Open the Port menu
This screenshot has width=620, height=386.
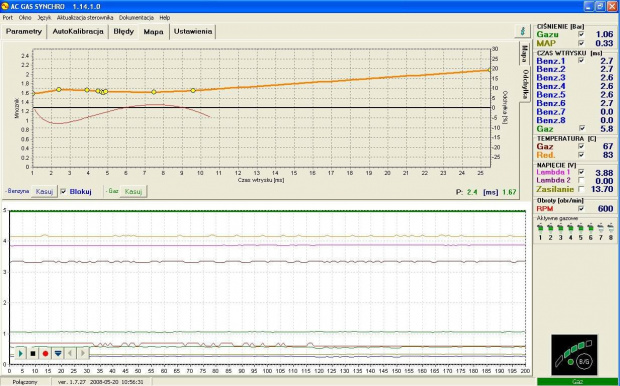(8, 18)
